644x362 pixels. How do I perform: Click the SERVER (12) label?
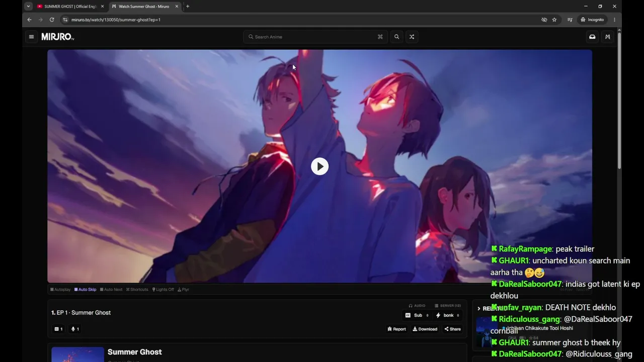pyautogui.click(x=447, y=306)
